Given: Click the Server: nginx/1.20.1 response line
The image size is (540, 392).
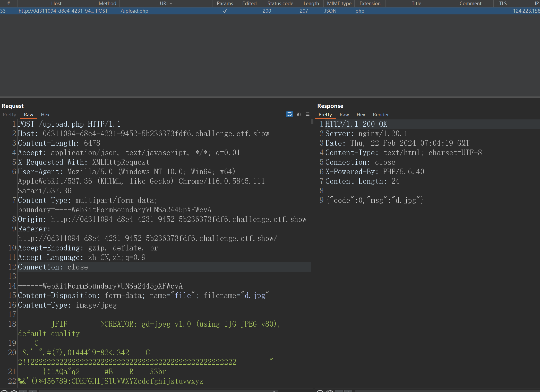Looking at the screenshot, I should coord(366,134).
